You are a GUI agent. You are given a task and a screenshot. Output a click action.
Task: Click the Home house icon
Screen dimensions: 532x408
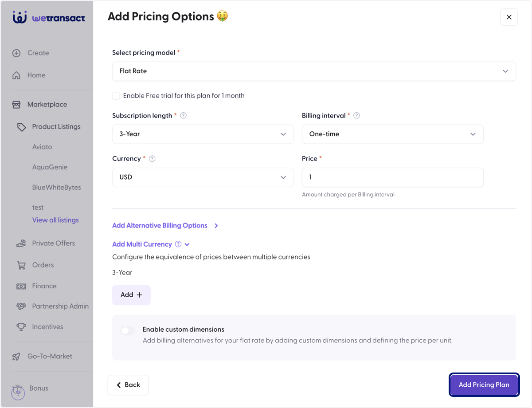click(x=16, y=75)
